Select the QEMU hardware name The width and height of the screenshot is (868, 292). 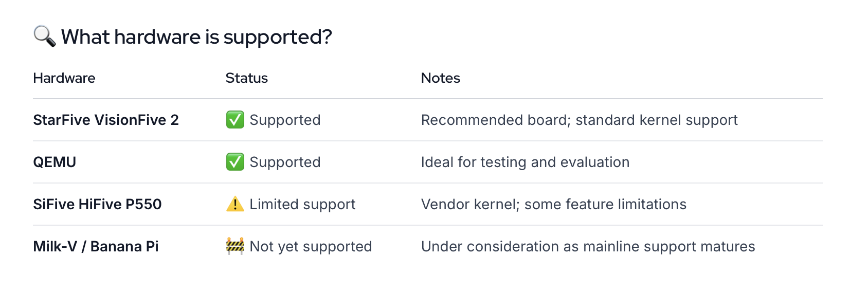coord(55,162)
